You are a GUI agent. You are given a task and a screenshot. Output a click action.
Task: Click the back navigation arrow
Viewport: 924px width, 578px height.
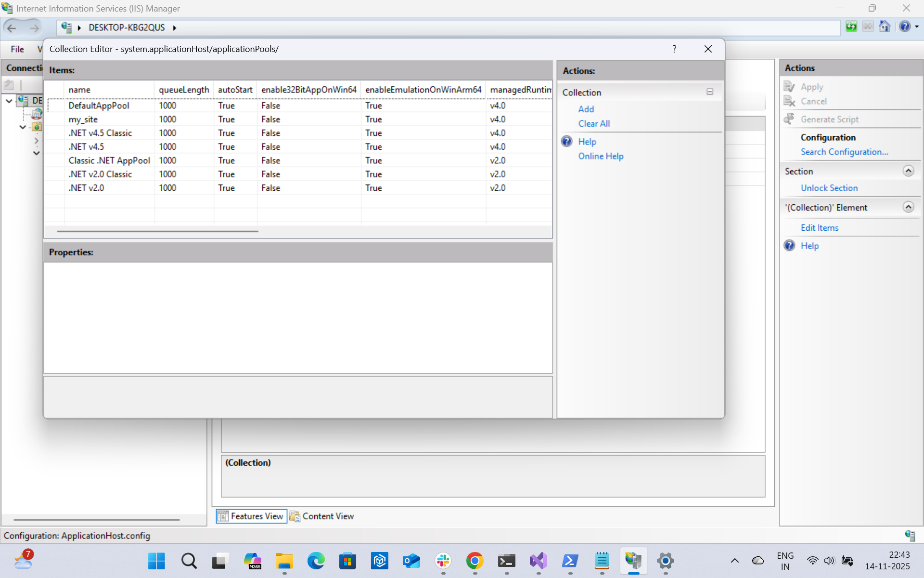(12, 28)
